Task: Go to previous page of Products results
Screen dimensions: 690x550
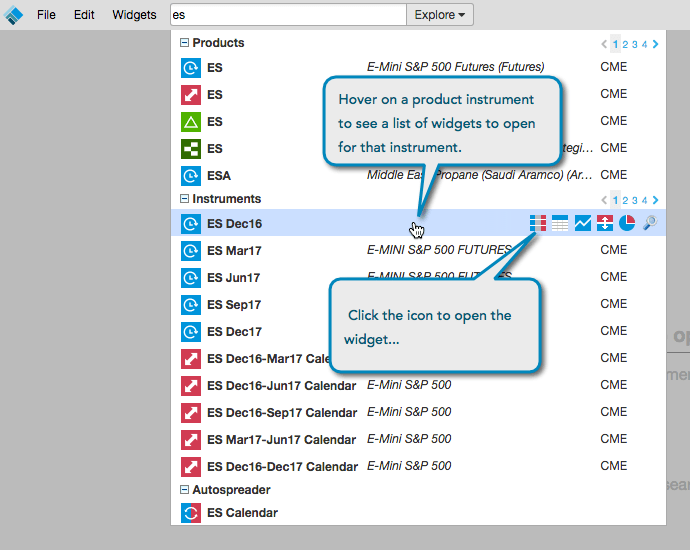Action: pos(604,44)
